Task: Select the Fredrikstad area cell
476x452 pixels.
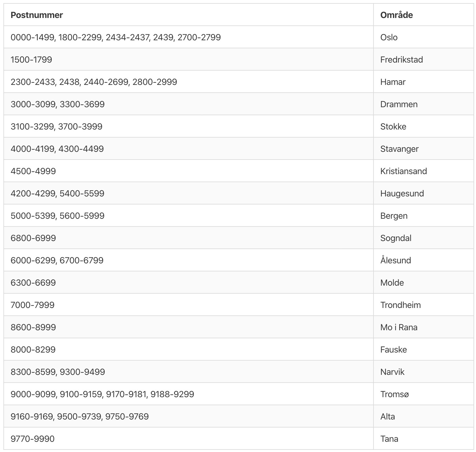Action: 401,59
